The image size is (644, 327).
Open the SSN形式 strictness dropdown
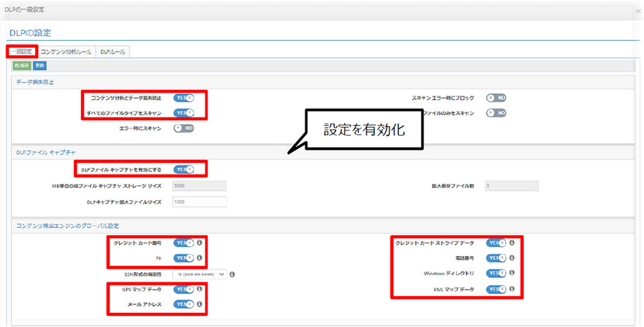199,274
